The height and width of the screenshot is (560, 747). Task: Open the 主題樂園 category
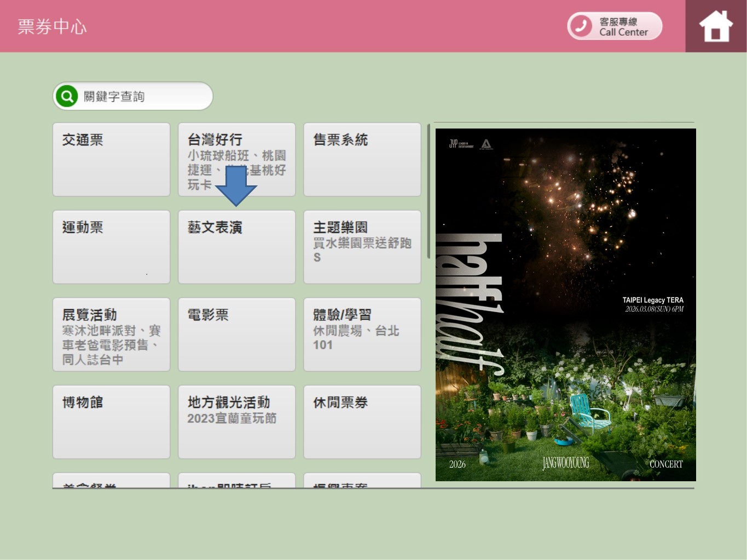362,247
